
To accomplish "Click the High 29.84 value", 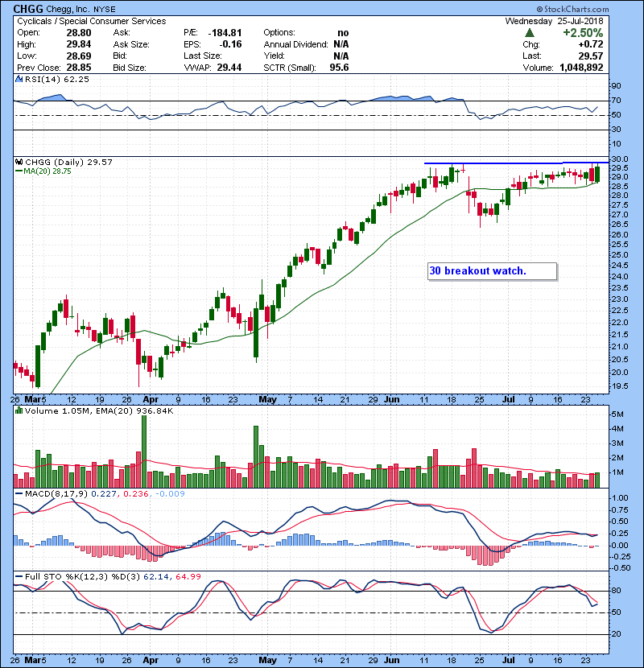I will tap(79, 44).
